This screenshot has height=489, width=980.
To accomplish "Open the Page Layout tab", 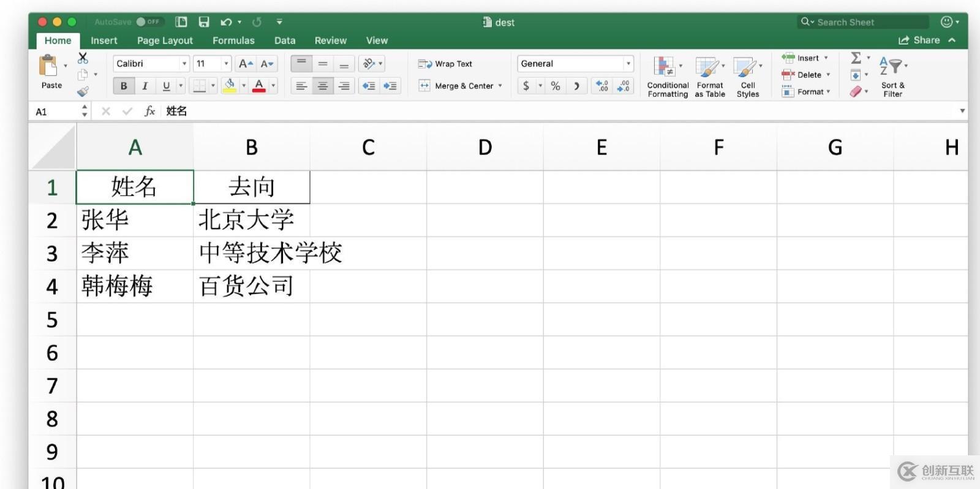I will [x=165, y=40].
